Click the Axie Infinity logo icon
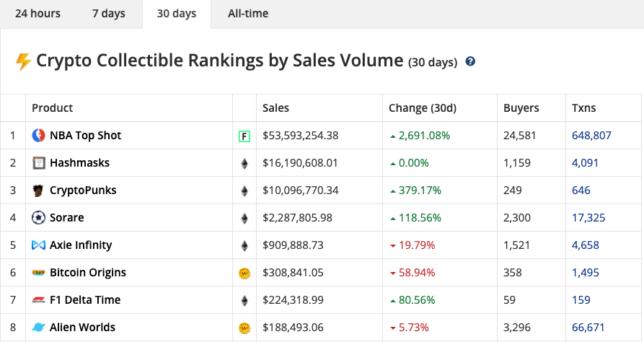 click(39, 245)
